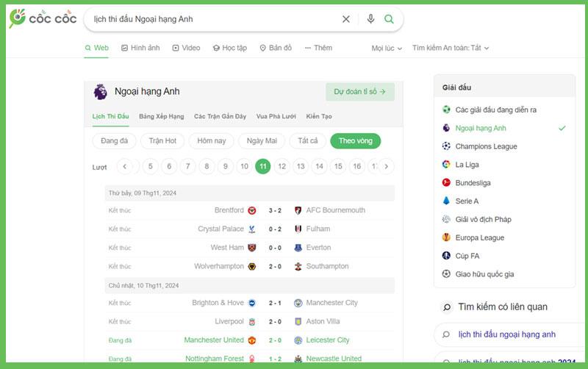Screen dimensions: 588x369
Task: Expand the "Thêm" more options menu
Action: coord(318,48)
